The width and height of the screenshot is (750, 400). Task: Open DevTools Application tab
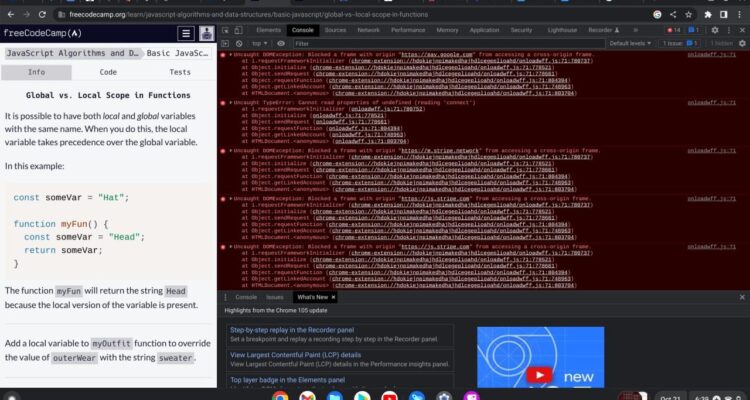click(485, 30)
